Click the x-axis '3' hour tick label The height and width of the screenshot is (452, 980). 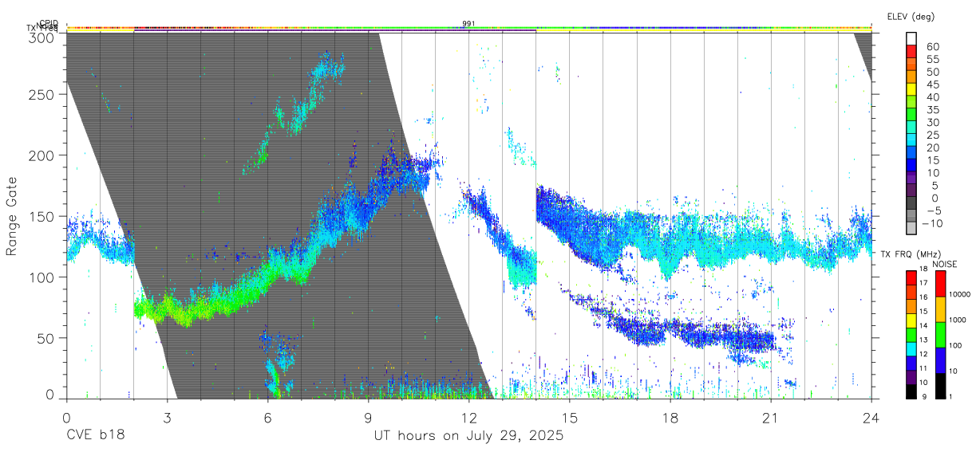(x=168, y=417)
